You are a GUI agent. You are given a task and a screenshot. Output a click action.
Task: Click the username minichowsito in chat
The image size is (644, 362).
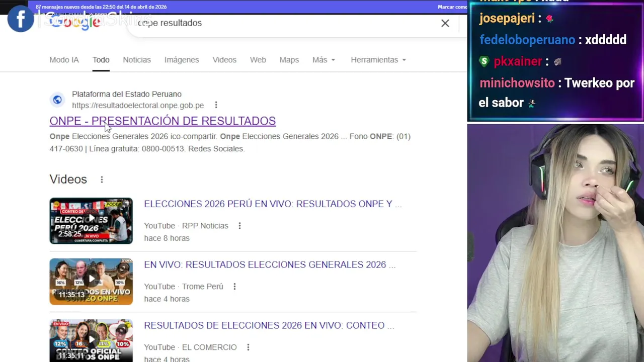517,83
